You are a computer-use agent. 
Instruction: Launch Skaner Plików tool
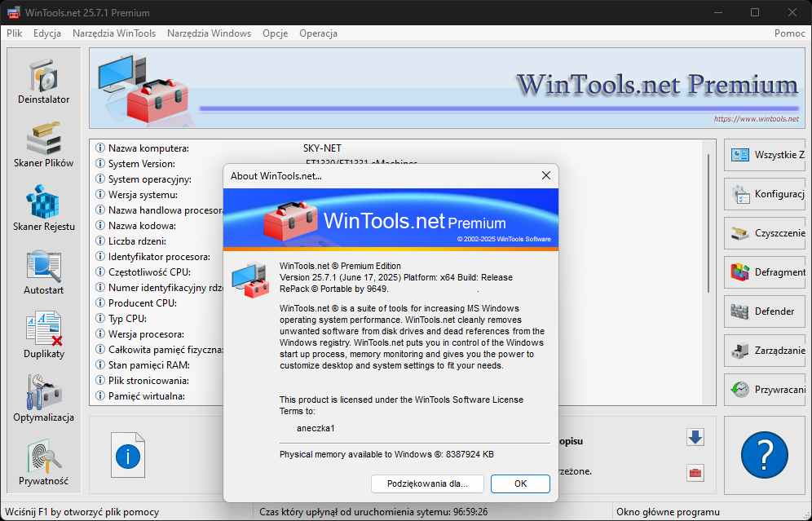coord(43,145)
